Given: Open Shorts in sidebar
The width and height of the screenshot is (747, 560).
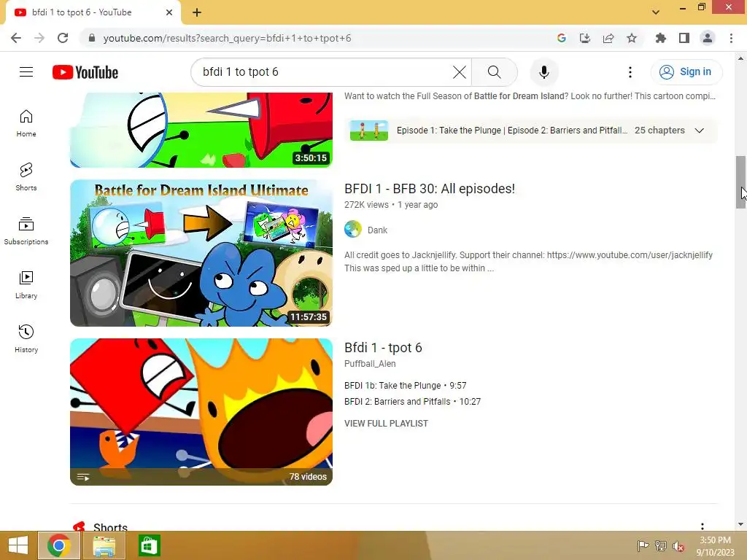Looking at the screenshot, I should [x=26, y=177].
